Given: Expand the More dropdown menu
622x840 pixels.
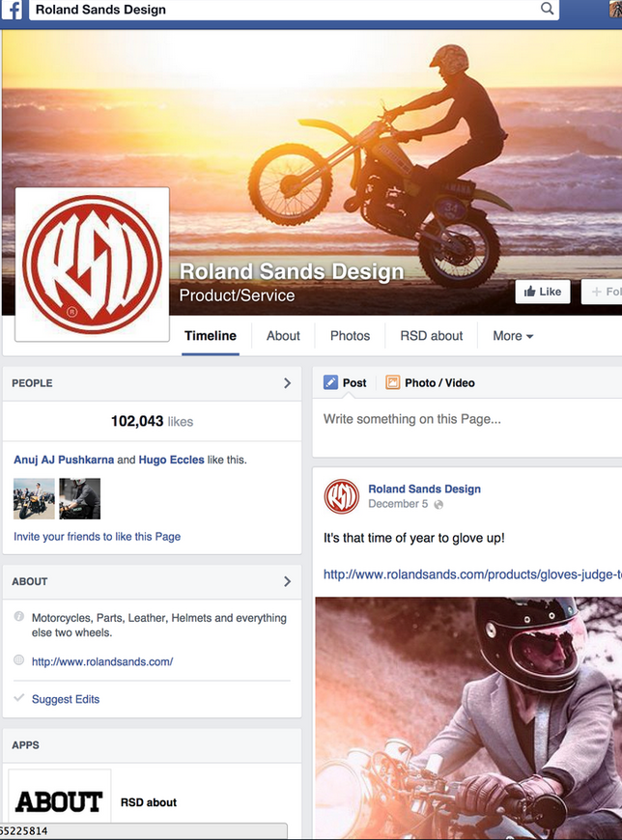Looking at the screenshot, I should coord(513,336).
